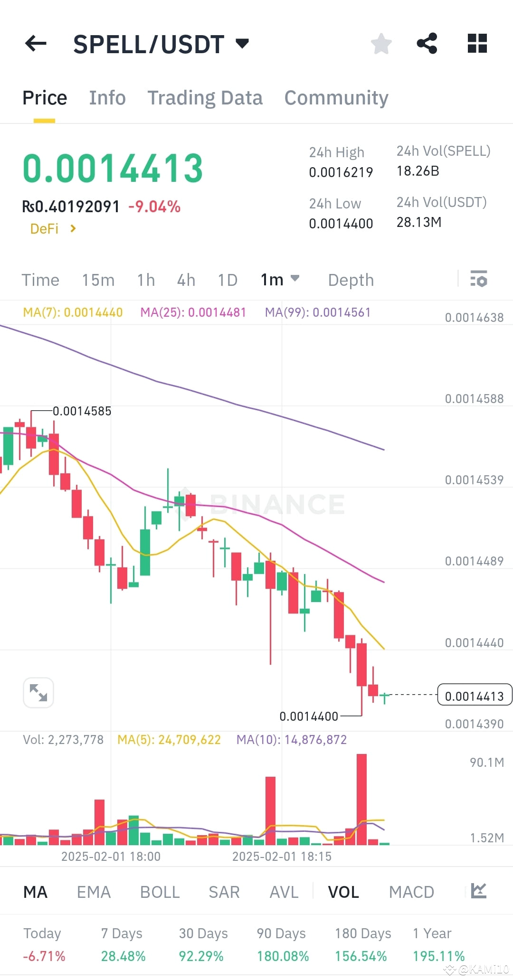This screenshot has height=980, width=513.
Task: Open the chart settings icon beside Depth
Action: [x=479, y=280]
